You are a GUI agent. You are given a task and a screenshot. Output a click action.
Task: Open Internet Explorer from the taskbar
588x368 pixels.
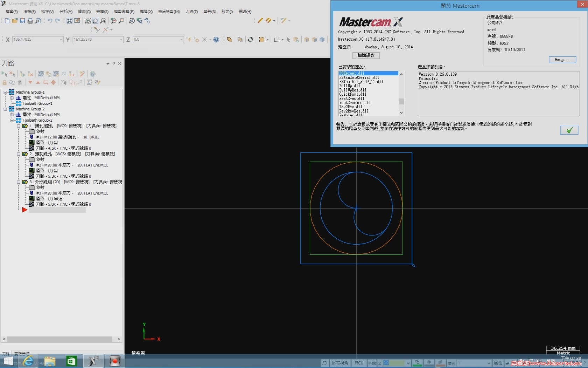click(x=28, y=361)
